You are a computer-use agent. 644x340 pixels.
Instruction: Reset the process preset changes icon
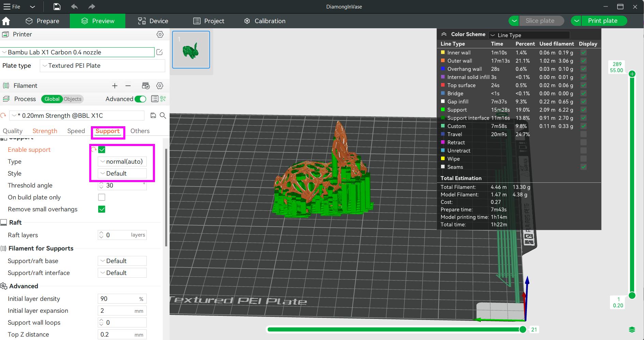[x=3, y=116]
